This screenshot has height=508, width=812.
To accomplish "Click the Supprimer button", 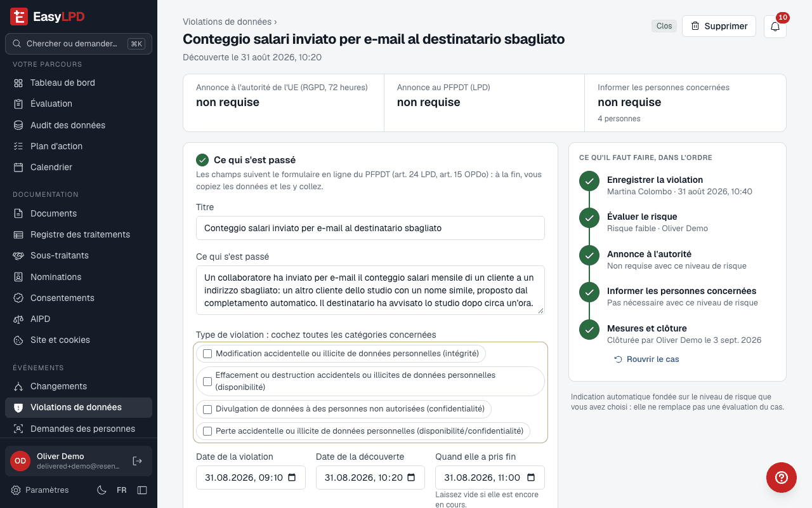I will [x=719, y=26].
